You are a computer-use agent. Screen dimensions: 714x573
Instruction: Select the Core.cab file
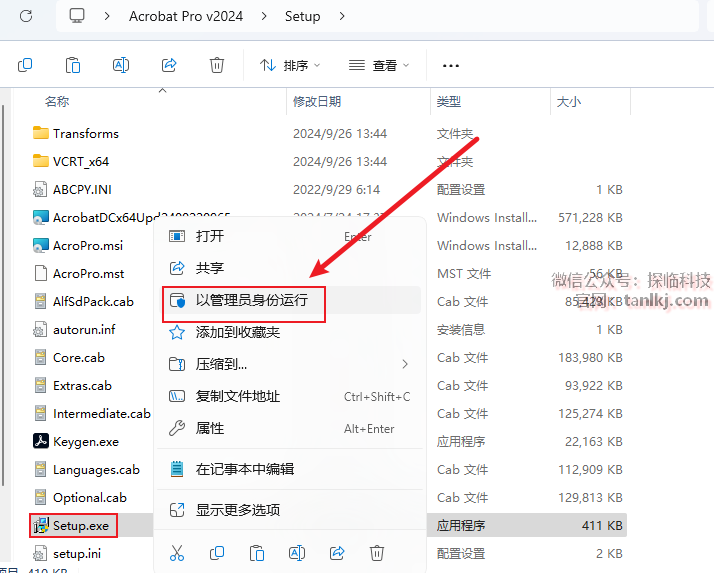click(x=79, y=358)
